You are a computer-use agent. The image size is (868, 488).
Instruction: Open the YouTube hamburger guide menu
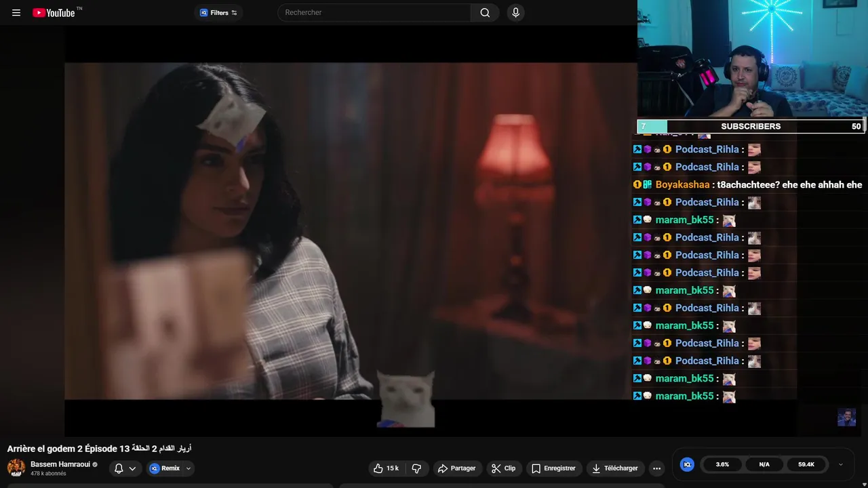(16, 13)
